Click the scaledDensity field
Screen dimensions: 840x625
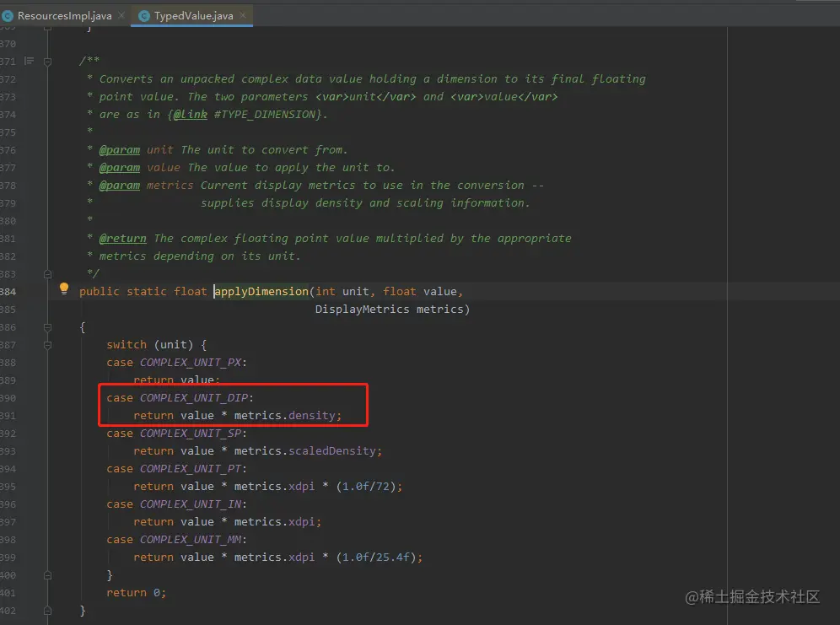(332, 451)
